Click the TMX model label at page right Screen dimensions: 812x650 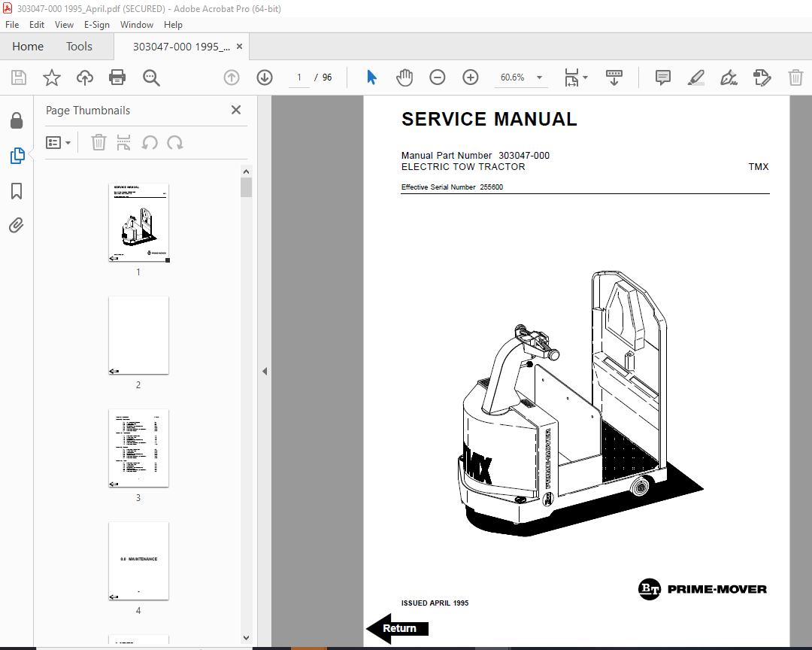point(759,167)
